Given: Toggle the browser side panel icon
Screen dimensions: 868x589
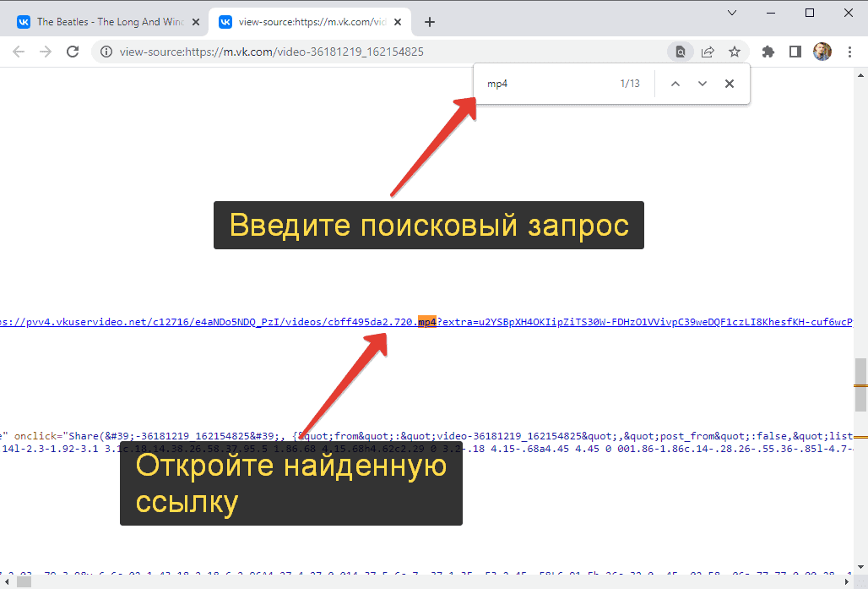Looking at the screenshot, I should point(795,52).
